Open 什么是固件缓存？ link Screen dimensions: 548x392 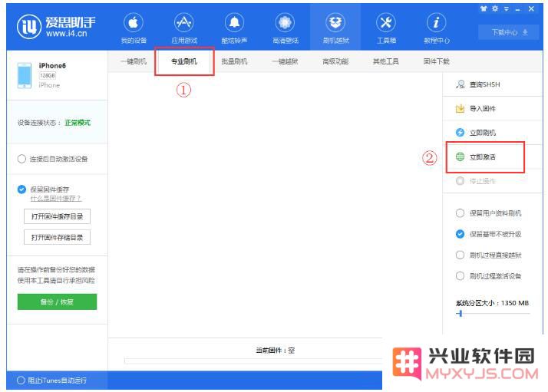coord(56,199)
